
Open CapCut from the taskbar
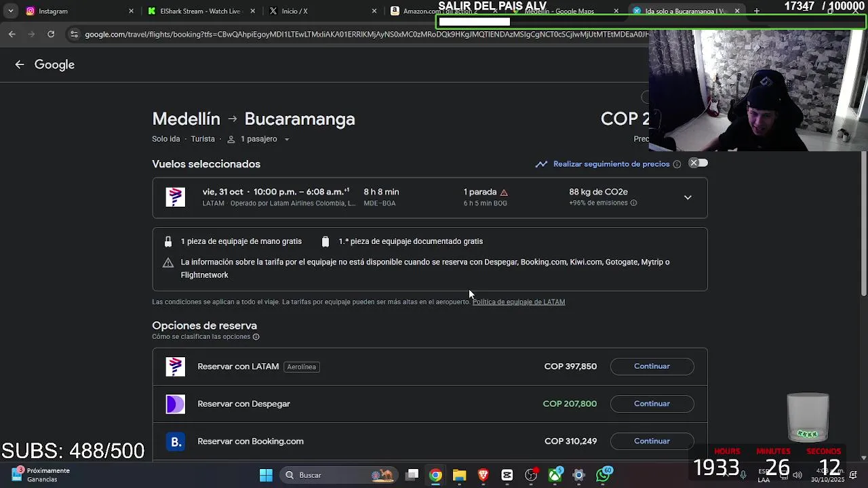[507, 475]
